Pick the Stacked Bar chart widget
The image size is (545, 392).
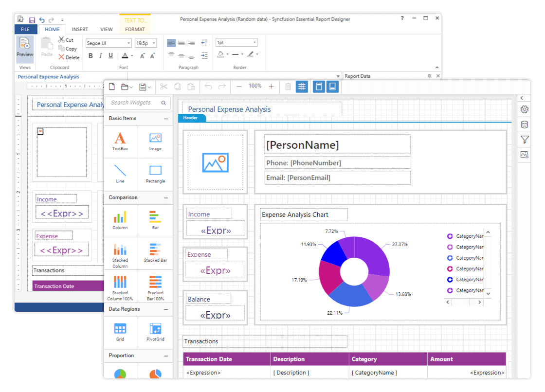[155, 252]
